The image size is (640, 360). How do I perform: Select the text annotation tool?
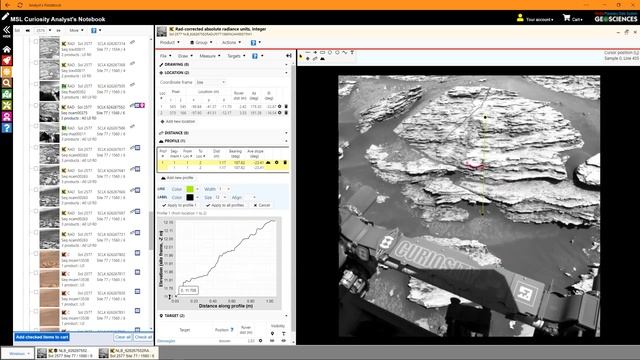tap(352, 53)
